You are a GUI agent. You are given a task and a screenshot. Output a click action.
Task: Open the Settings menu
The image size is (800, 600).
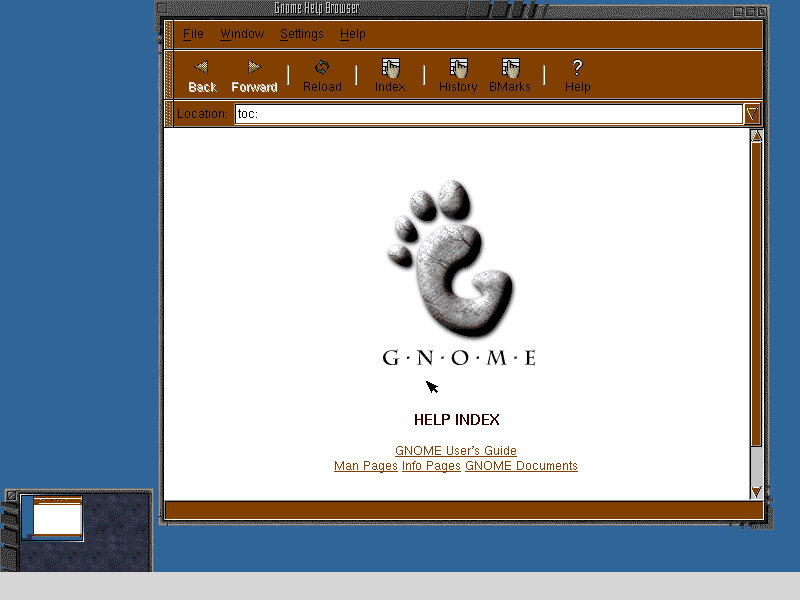[302, 34]
